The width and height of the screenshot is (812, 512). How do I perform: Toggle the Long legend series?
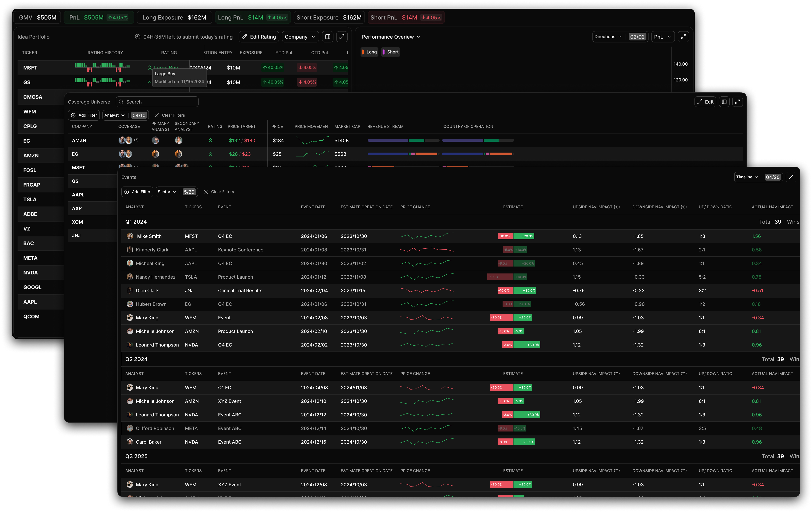[369, 52]
